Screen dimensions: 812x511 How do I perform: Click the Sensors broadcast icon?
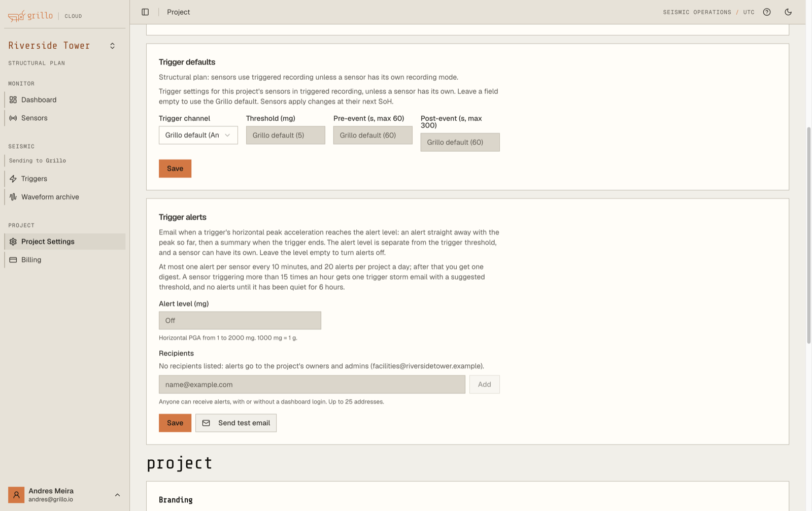click(x=13, y=118)
